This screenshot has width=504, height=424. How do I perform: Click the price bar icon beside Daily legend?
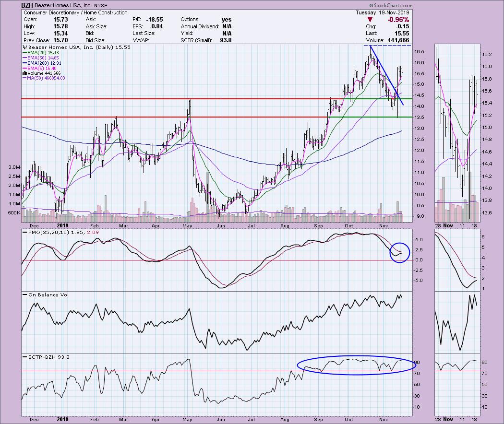point(25,47)
